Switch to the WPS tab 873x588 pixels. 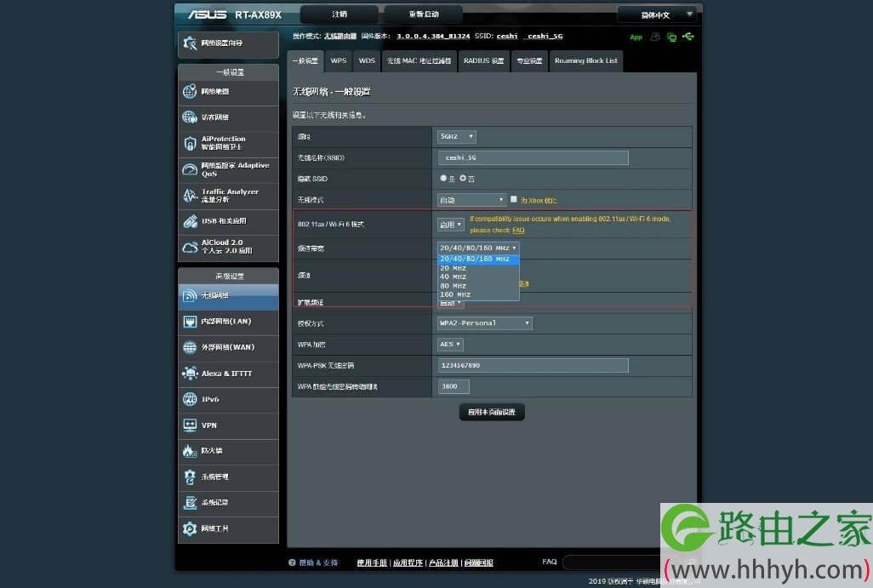point(339,61)
